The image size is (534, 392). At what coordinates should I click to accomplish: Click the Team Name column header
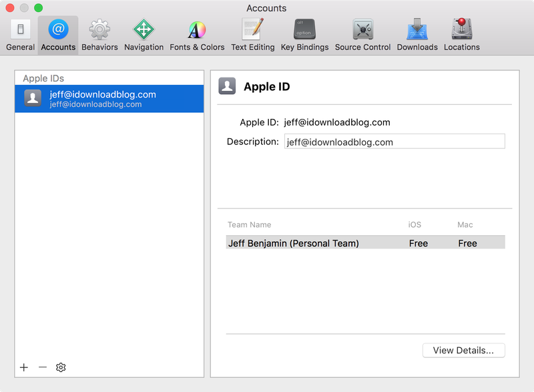click(249, 225)
